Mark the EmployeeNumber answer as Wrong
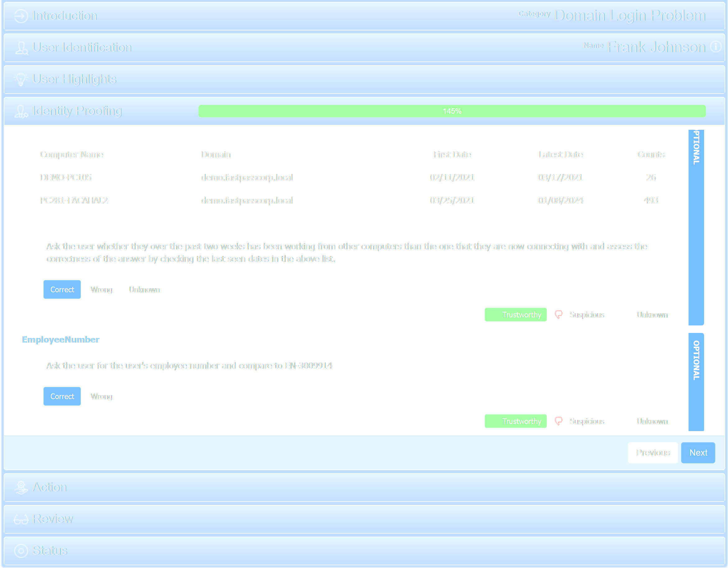Image resolution: width=728 pixels, height=568 pixels. tap(101, 396)
